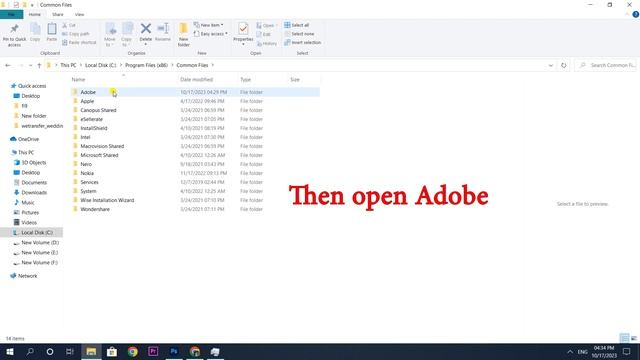Open the Move to dropdown

(x=110, y=35)
